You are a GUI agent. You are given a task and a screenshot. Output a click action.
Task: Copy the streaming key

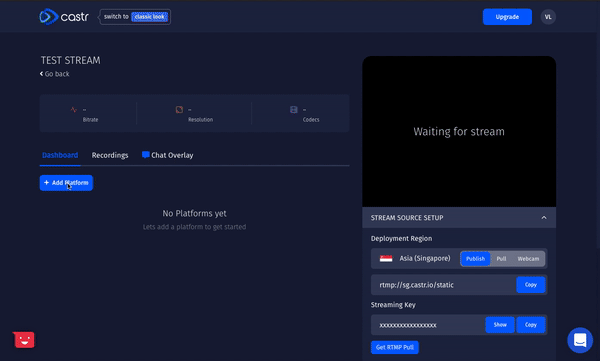coord(530,325)
